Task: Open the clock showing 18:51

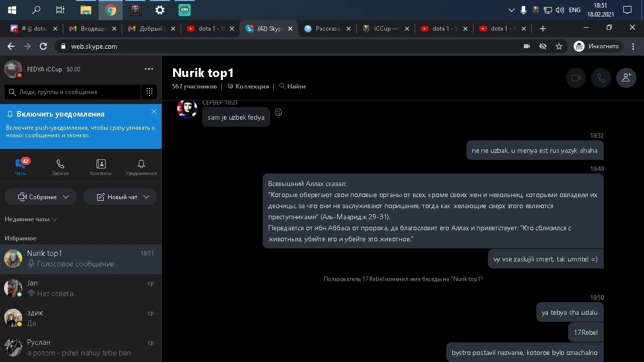Action: coord(600,10)
